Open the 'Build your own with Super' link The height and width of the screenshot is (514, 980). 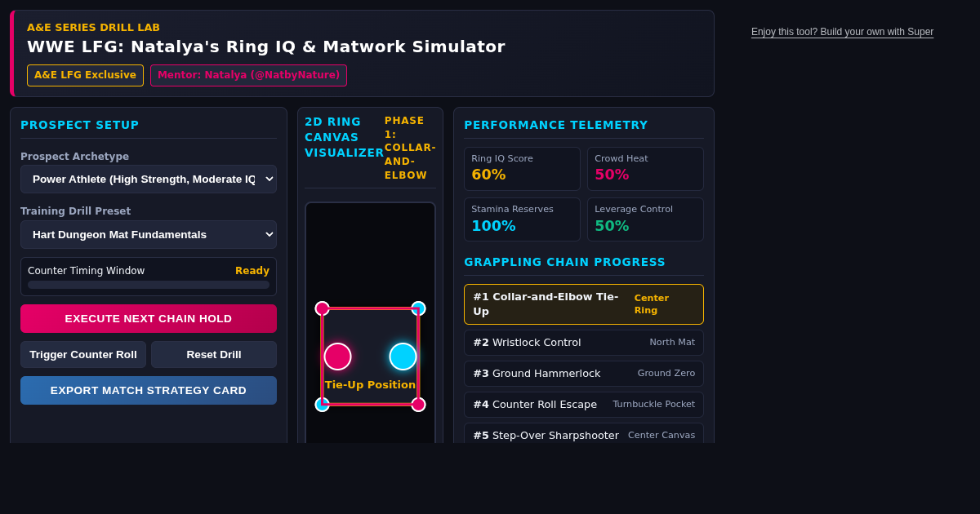pos(842,32)
